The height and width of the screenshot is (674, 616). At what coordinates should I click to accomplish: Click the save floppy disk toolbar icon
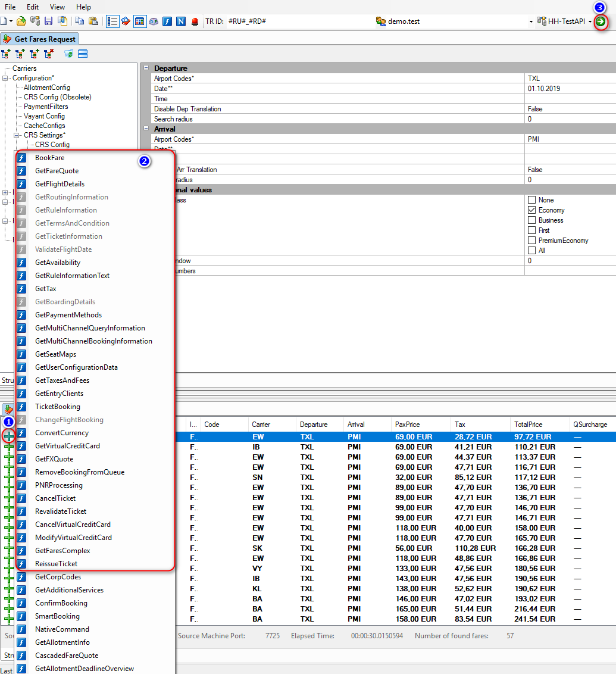tap(48, 21)
